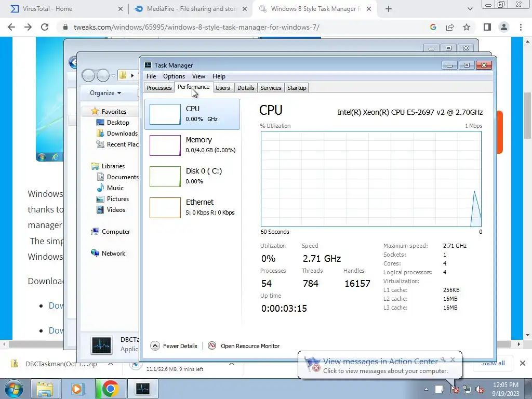The image size is (532, 399).
Task: Select Downloads in Explorer sidebar
Action: point(117,134)
